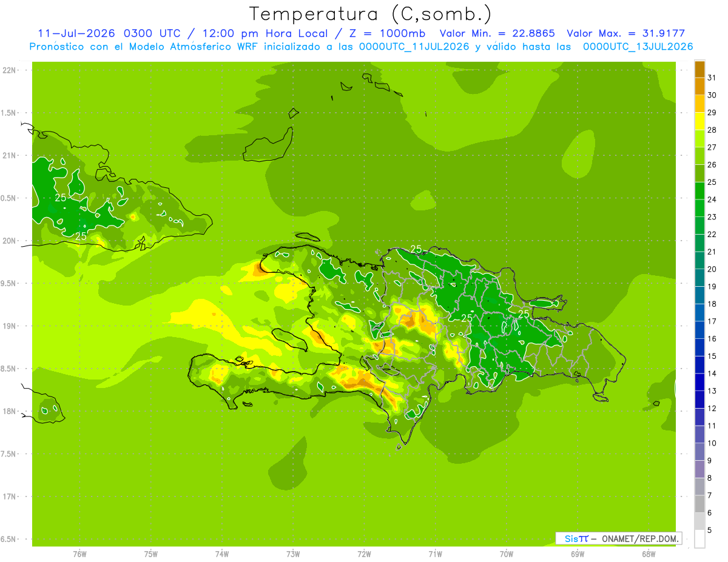Click the 21N latitude axis label
728x562 pixels.
(8, 155)
